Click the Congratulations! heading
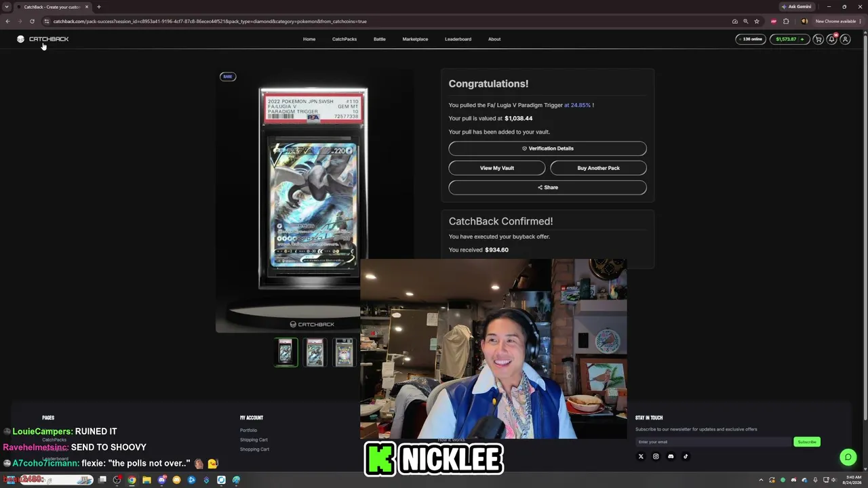This screenshot has height=488, width=868. pyautogui.click(x=488, y=84)
